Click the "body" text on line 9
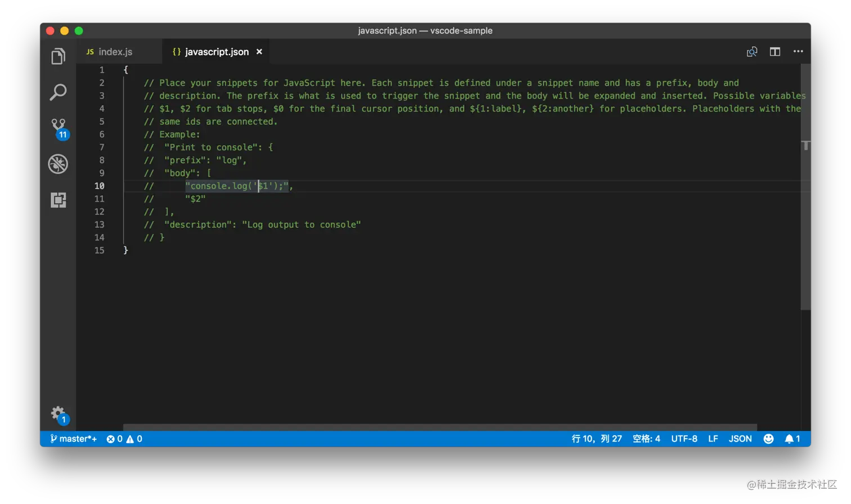 point(180,173)
